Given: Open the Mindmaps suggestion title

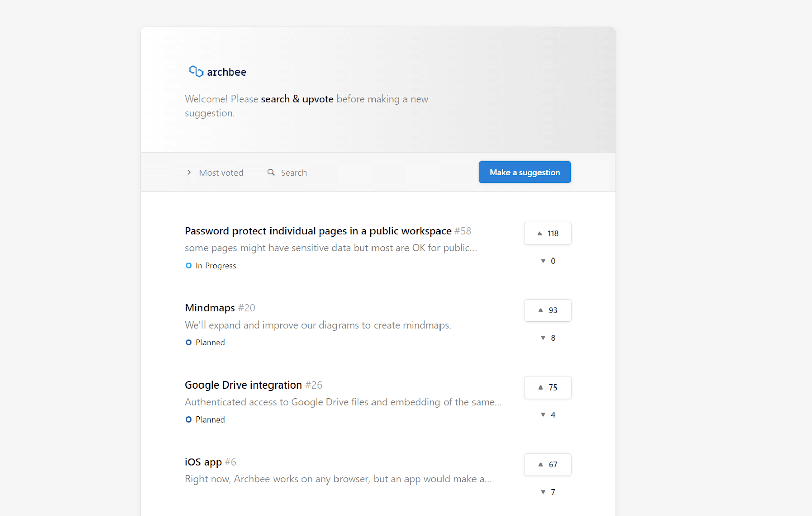Looking at the screenshot, I should point(210,308).
